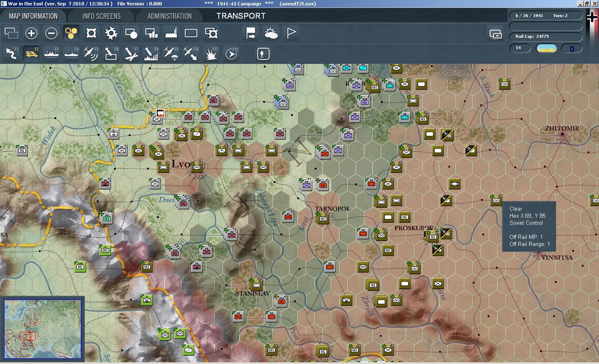Click the minimap overview thumbnail
599x364 pixels.
(x=43, y=329)
